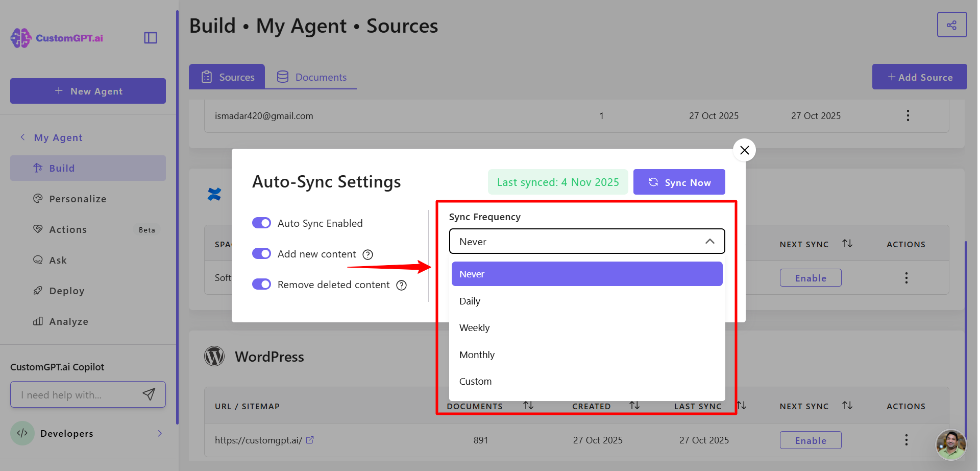This screenshot has height=471, width=980.
Task: Open kebab menu for ismadar420@gmail.com row
Action: [x=908, y=115]
